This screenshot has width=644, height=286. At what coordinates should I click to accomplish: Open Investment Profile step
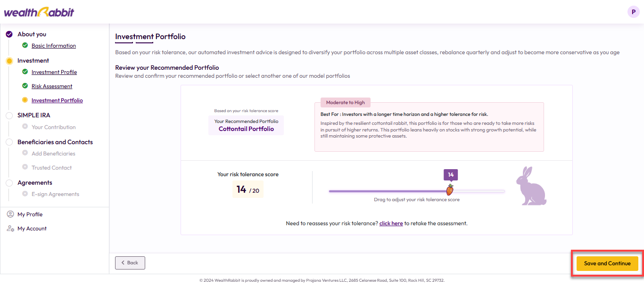[54, 72]
